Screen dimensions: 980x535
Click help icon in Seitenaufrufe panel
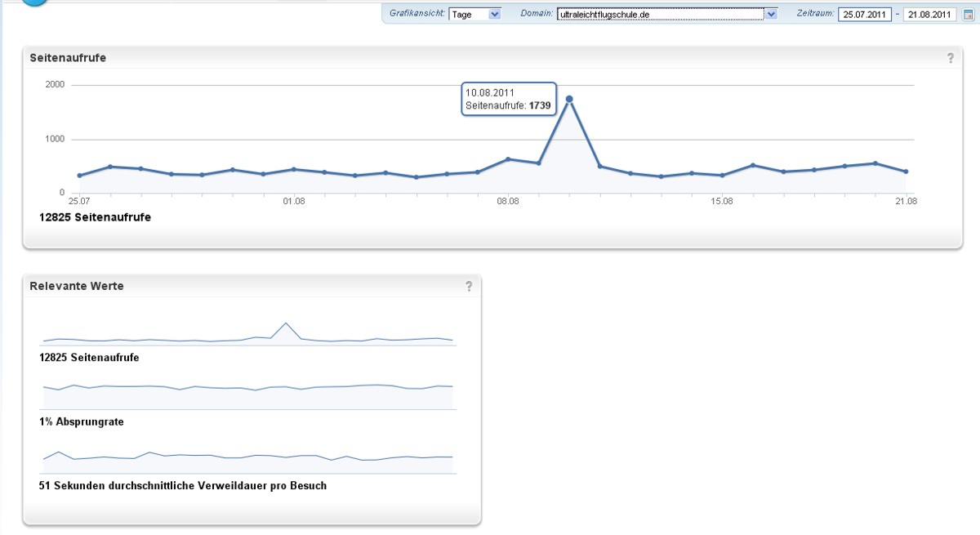[950, 58]
